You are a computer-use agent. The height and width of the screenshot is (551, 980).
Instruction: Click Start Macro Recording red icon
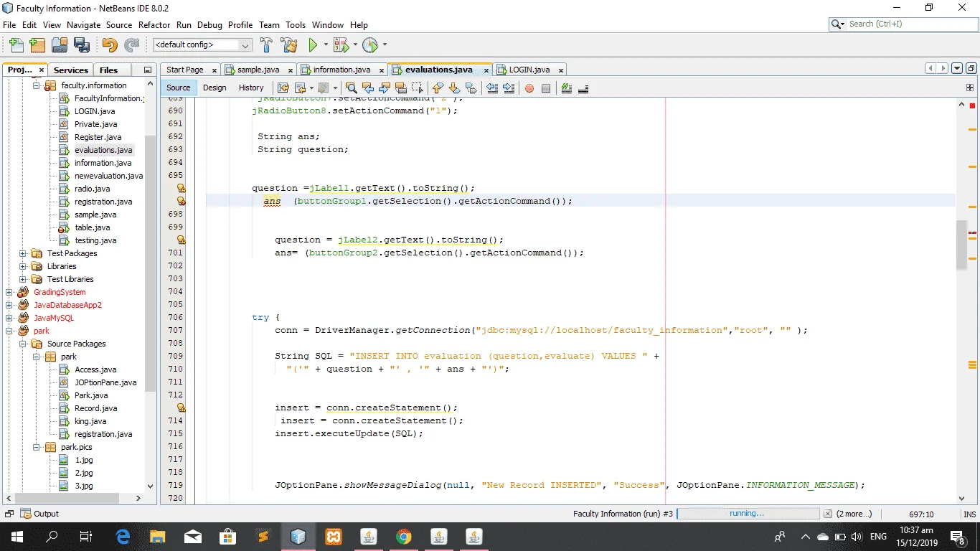[529, 88]
